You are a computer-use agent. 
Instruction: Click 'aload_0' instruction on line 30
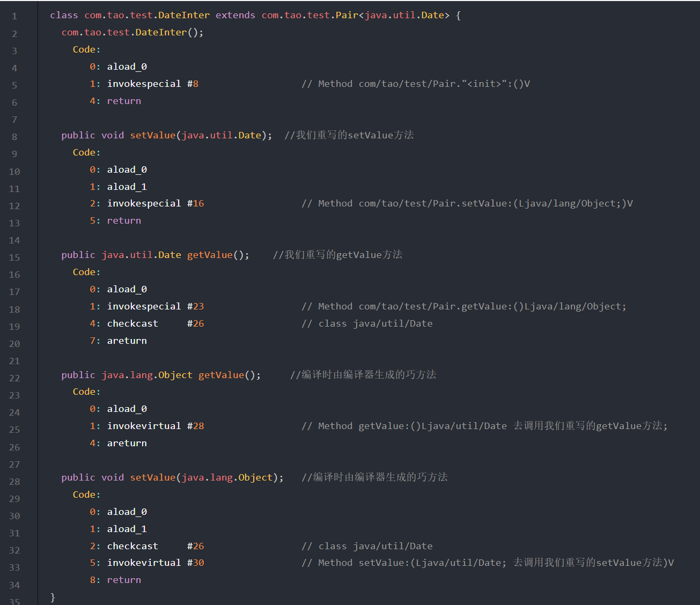[127, 512]
